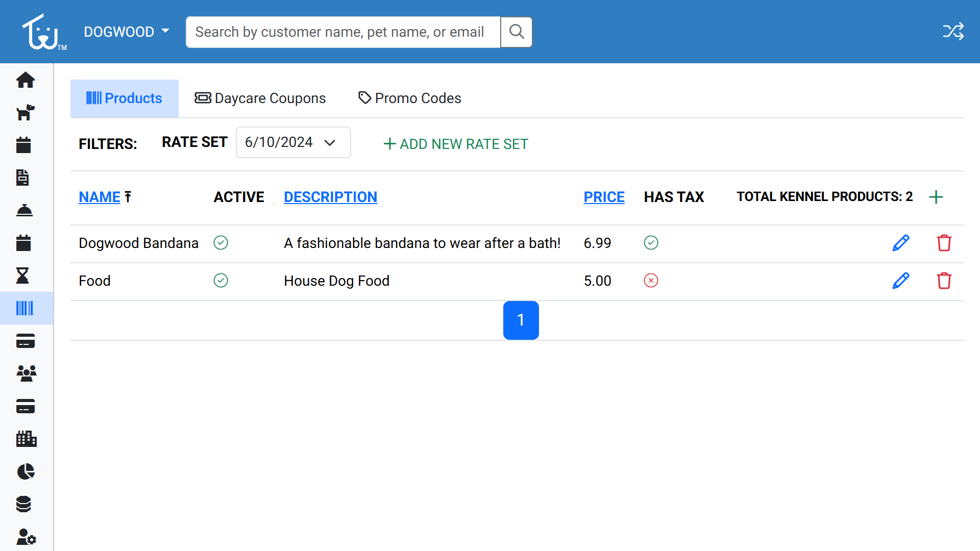The width and height of the screenshot is (980, 551).
Task: Sort by the Price column link
Action: (x=604, y=197)
